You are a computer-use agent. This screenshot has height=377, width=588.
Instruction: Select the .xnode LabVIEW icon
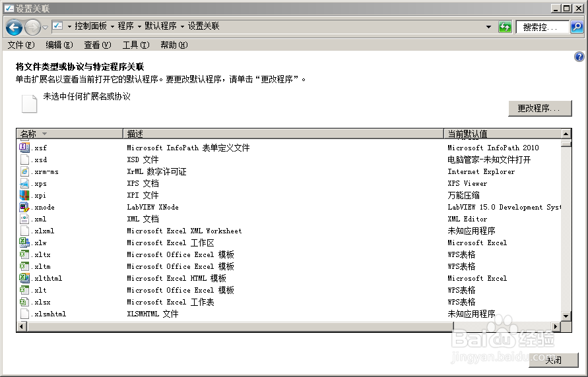(24, 207)
